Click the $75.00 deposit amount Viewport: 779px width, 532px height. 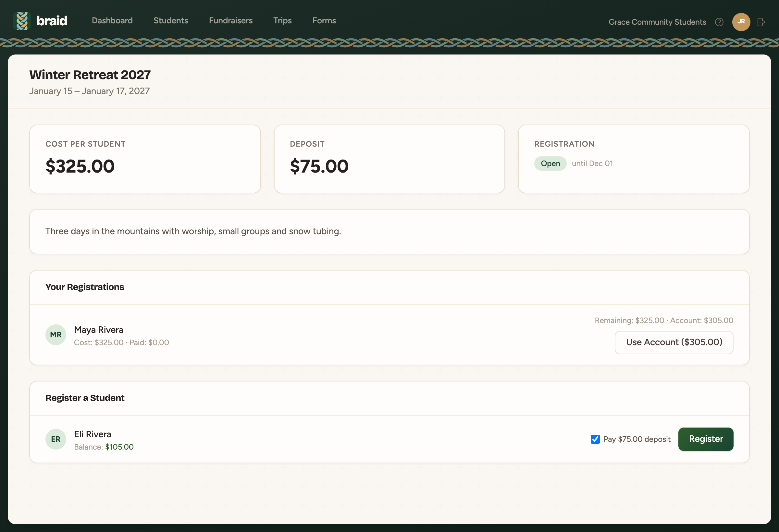click(319, 166)
